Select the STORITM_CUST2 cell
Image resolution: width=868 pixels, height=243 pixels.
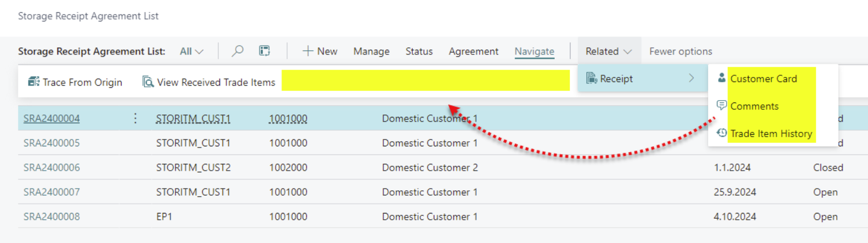pos(193,168)
